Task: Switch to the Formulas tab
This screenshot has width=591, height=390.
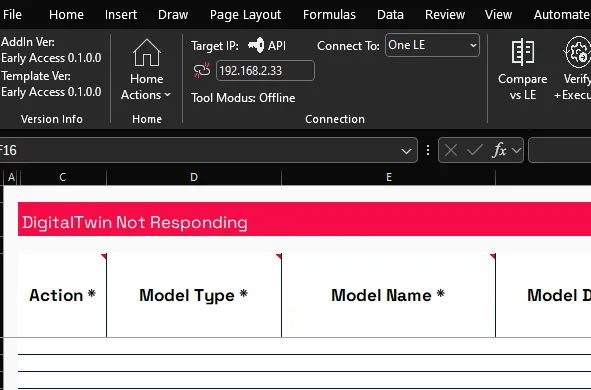Action: coord(329,14)
